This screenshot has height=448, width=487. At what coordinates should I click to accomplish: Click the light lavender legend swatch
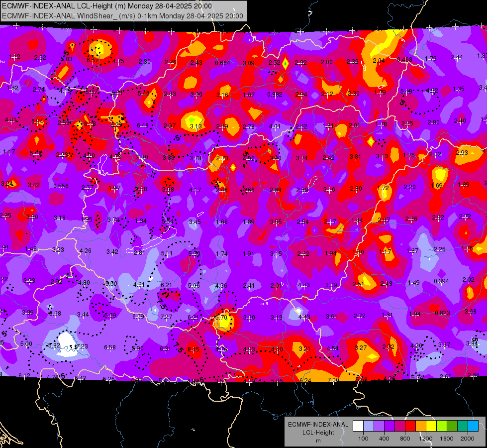[368, 426]
